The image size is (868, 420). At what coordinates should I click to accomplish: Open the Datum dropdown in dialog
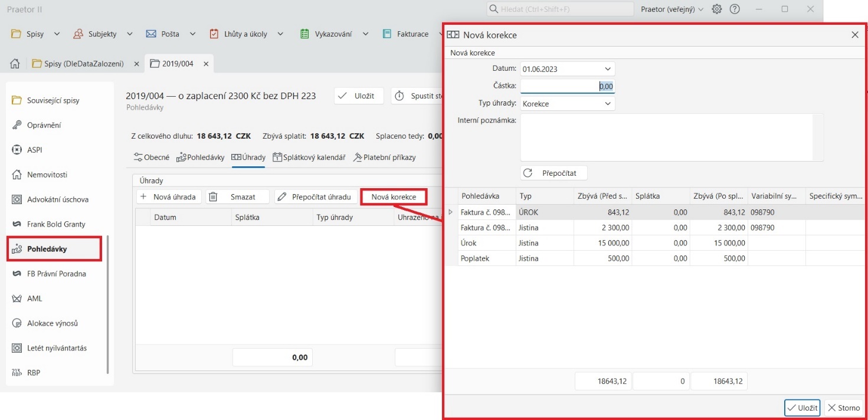608,69
